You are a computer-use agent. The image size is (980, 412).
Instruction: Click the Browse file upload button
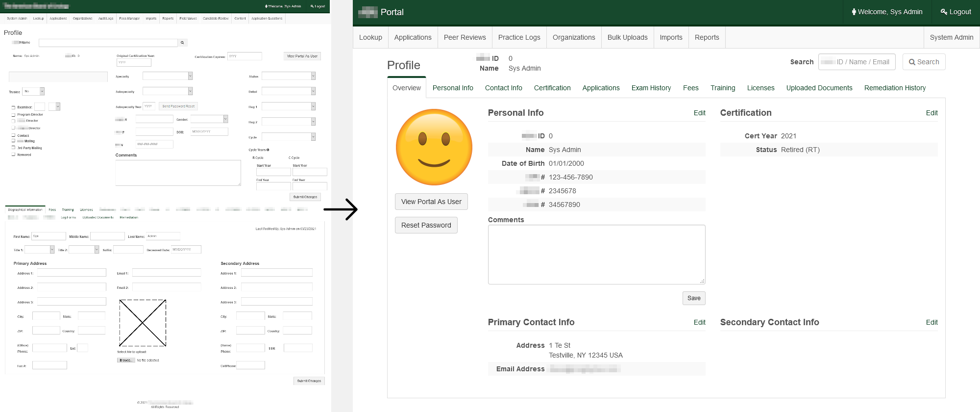[126, 360]
